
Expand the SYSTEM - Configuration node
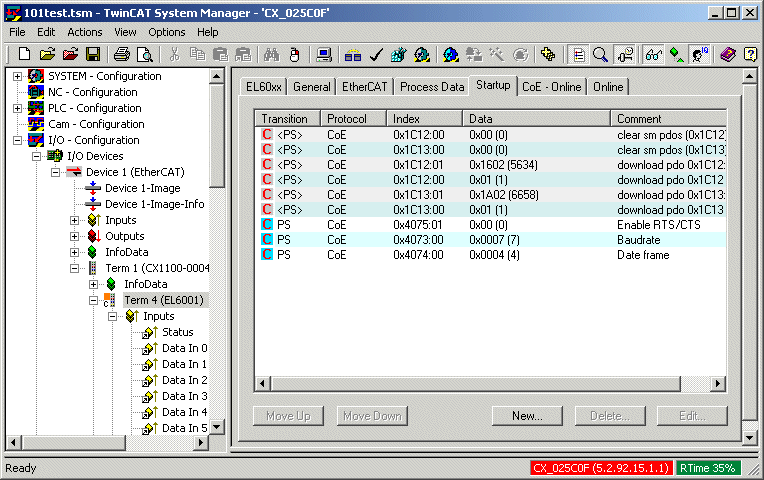18,76
